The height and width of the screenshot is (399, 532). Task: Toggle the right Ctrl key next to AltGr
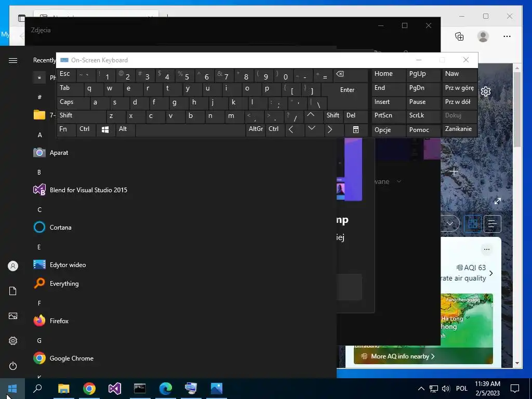275,129
